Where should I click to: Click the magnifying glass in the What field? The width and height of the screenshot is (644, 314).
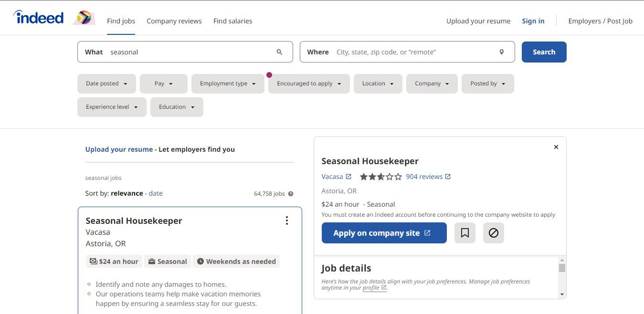click(279, 52)
